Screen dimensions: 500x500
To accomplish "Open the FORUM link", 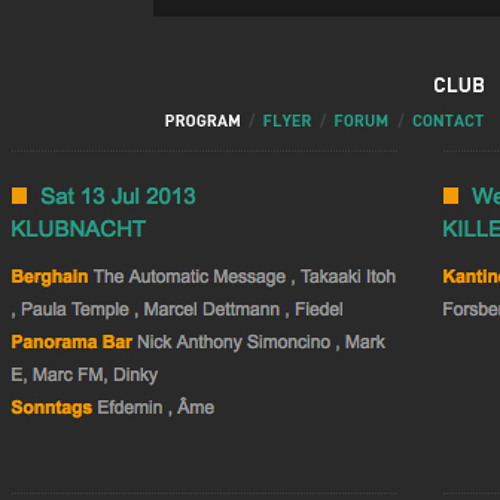I will click(361, 121).
